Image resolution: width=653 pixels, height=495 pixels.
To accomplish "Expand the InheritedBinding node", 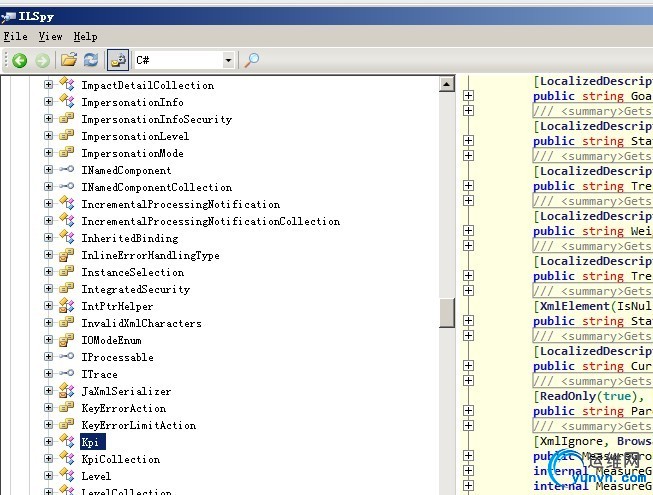I will (48, 237).
